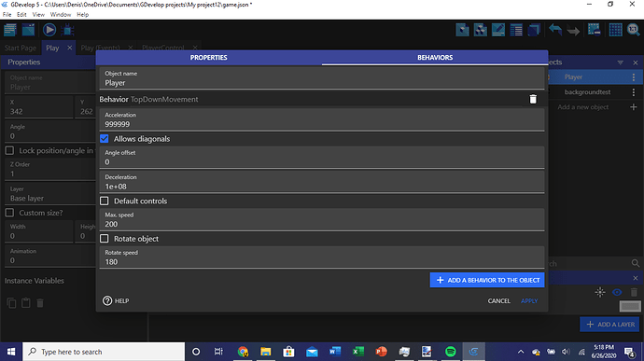Screen dimensions: 644x361
Task: Open the debugger preview icon
Action: (x=68, y=30)
